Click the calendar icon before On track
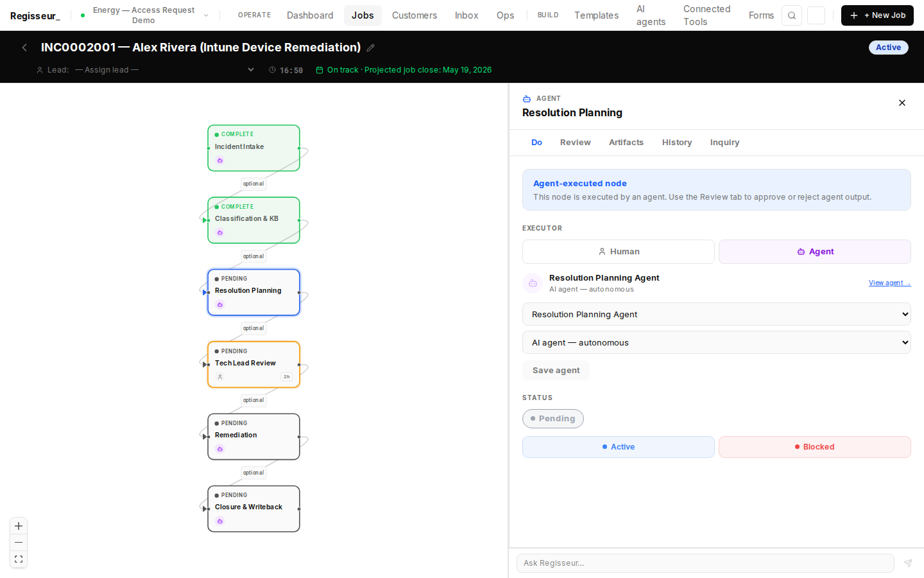 [x=320, y=70]
